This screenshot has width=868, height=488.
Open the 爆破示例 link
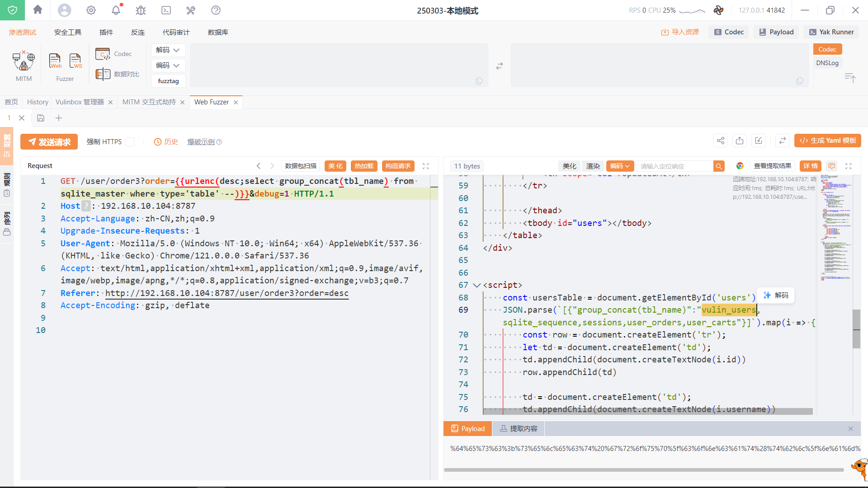pos(201,142)
